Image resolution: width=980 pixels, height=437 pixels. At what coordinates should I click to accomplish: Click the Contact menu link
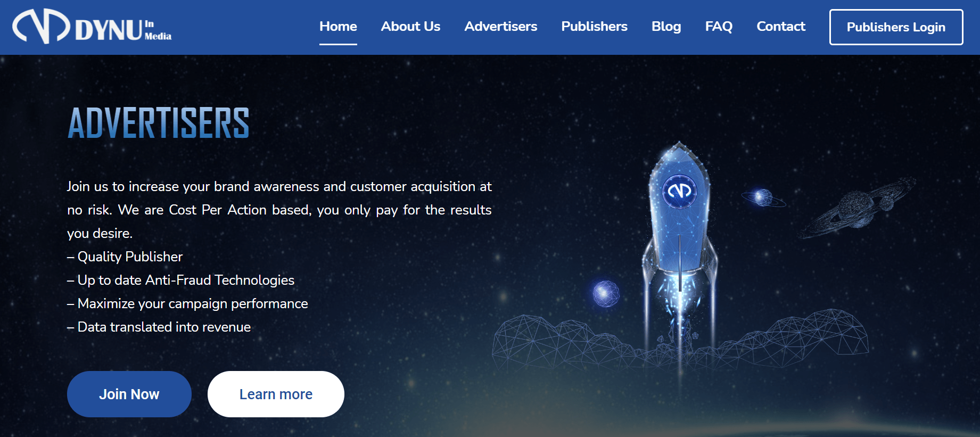point(781,27)
